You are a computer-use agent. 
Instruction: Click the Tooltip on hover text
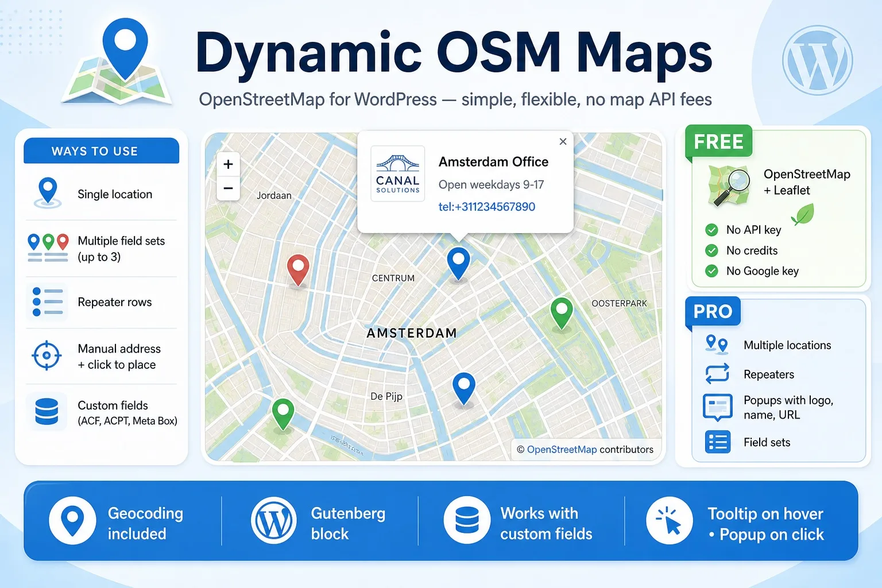click(x=765, y=513)
